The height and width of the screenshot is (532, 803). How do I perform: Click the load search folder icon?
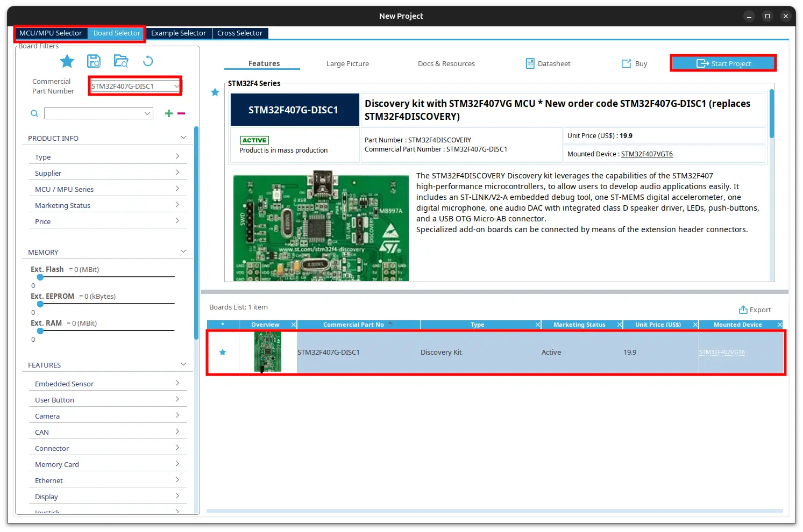[x=121, y=61]
